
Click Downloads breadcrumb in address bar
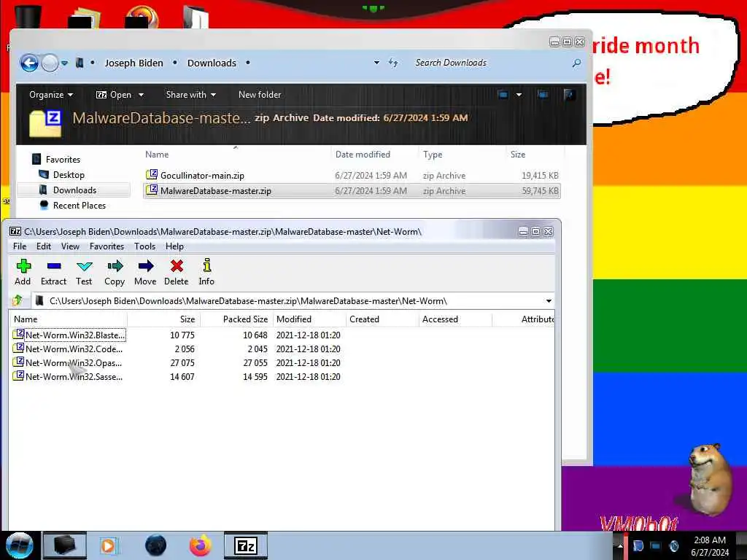pyautogui.click(x=212, y=63)
